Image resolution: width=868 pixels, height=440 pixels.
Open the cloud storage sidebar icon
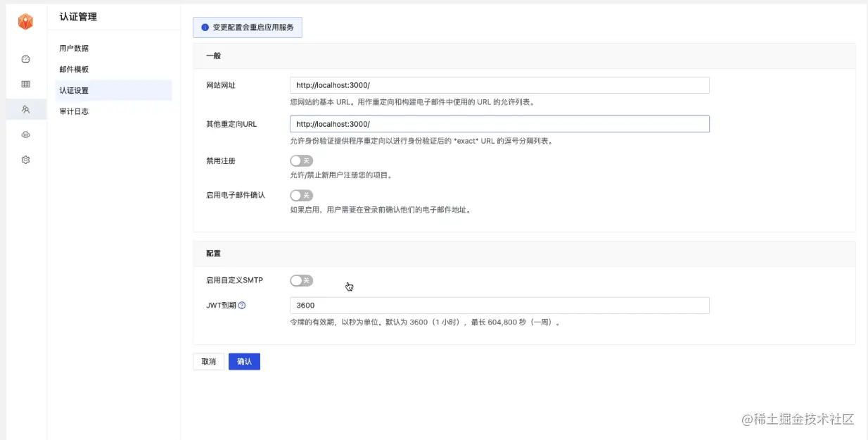(x=26, y=134)
